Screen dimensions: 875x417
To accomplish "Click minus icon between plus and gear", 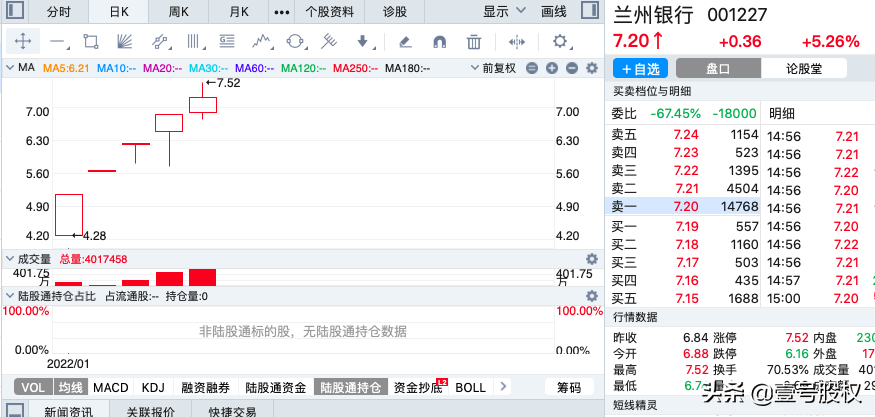I will 572,69.
